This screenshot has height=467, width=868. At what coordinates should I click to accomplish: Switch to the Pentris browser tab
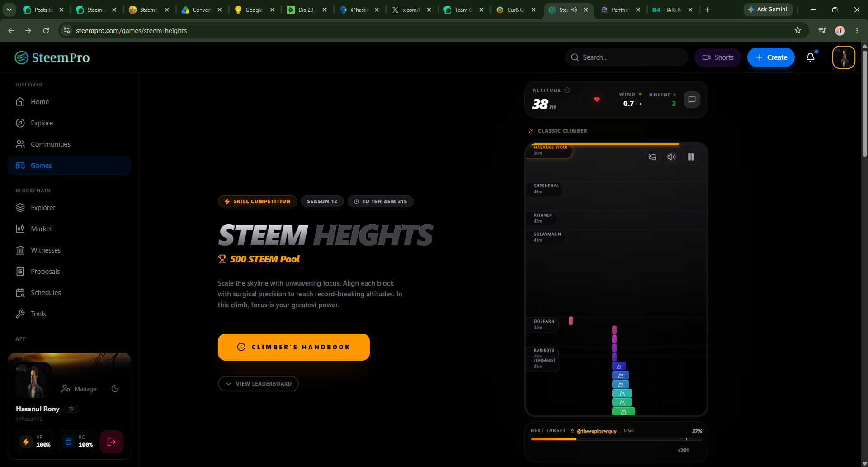pyautogui.click(x=619, y=10)
